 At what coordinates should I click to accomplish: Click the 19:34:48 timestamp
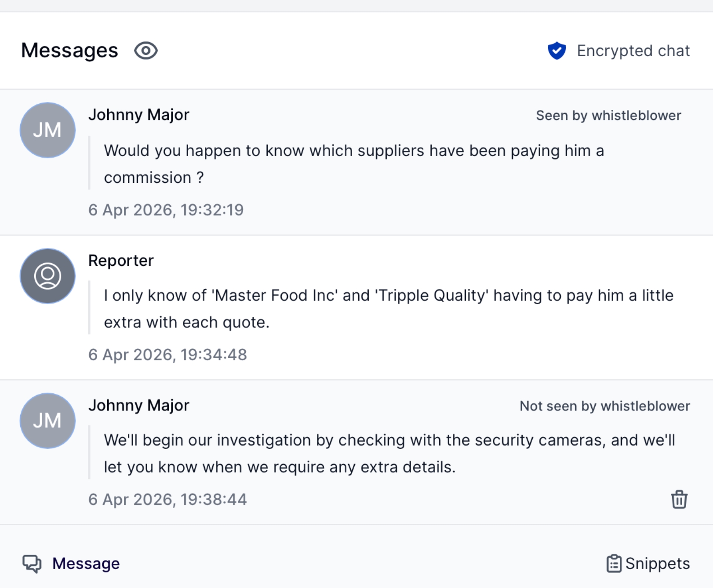(167, 355)
